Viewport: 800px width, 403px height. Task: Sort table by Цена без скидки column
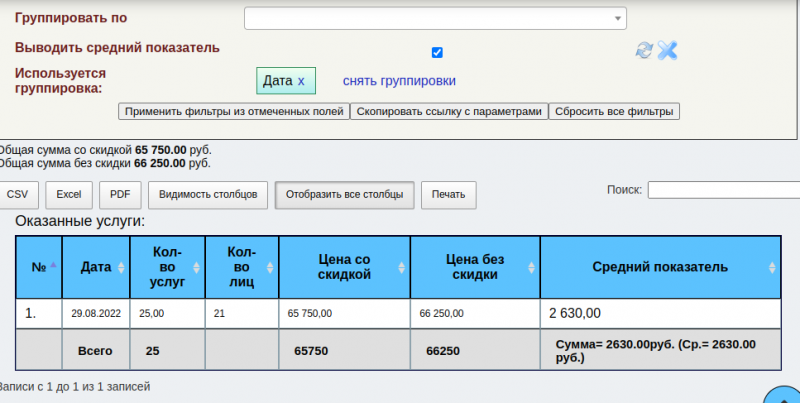[475, 266]
